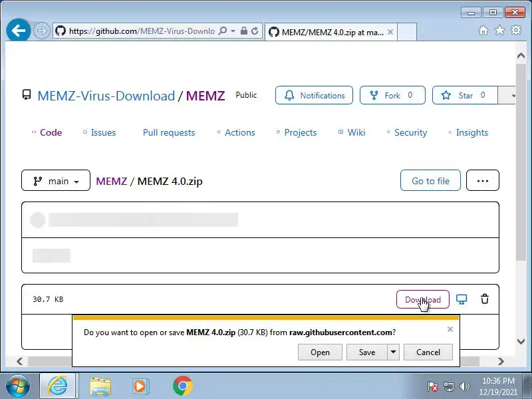Close the MEMZ 4.0.zip browser tab
532x399 pixels.
pyautogui.click(x=390, y=32)
